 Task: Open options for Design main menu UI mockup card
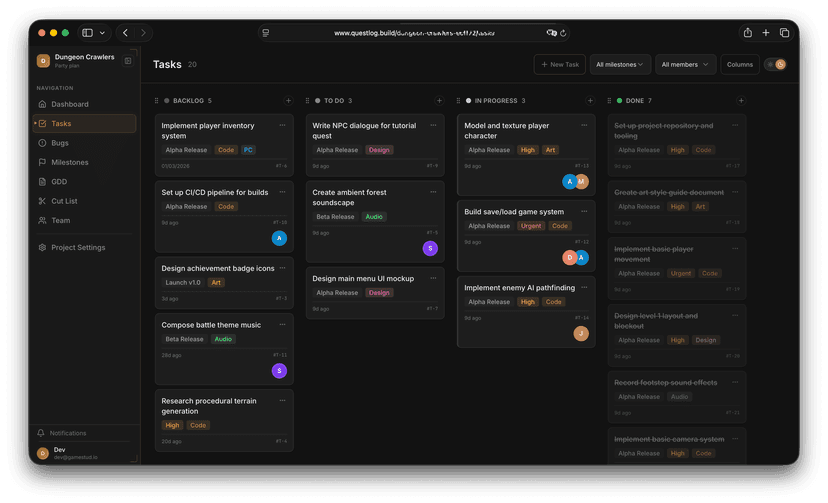point(434,278)
